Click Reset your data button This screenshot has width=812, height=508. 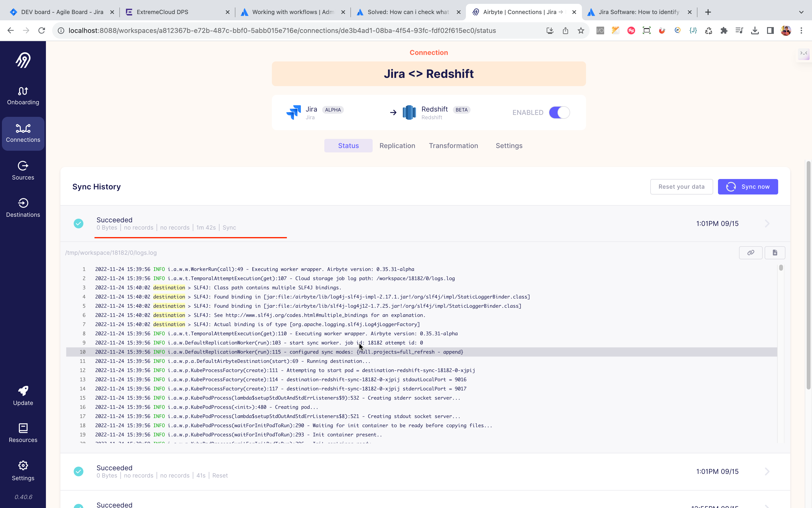tap(681, 187)
